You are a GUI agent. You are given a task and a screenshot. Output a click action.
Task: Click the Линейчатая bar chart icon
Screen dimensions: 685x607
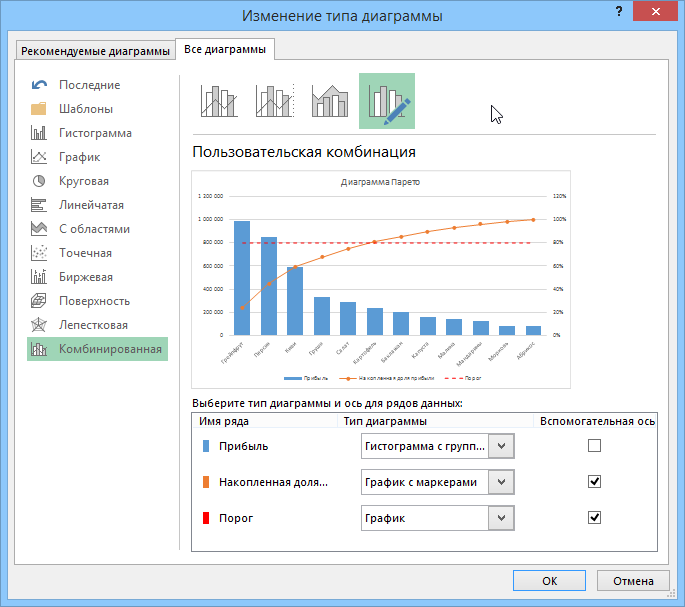[39, 205]
